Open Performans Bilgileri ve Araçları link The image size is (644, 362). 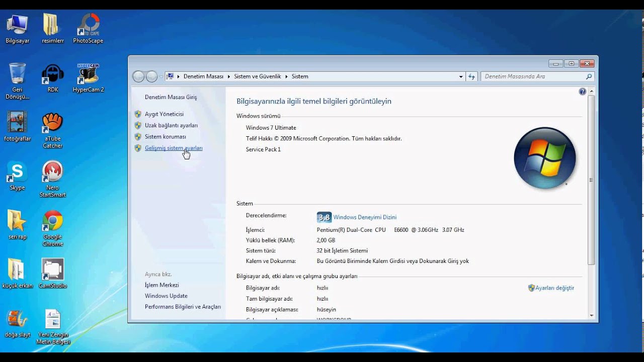point(183,307)
